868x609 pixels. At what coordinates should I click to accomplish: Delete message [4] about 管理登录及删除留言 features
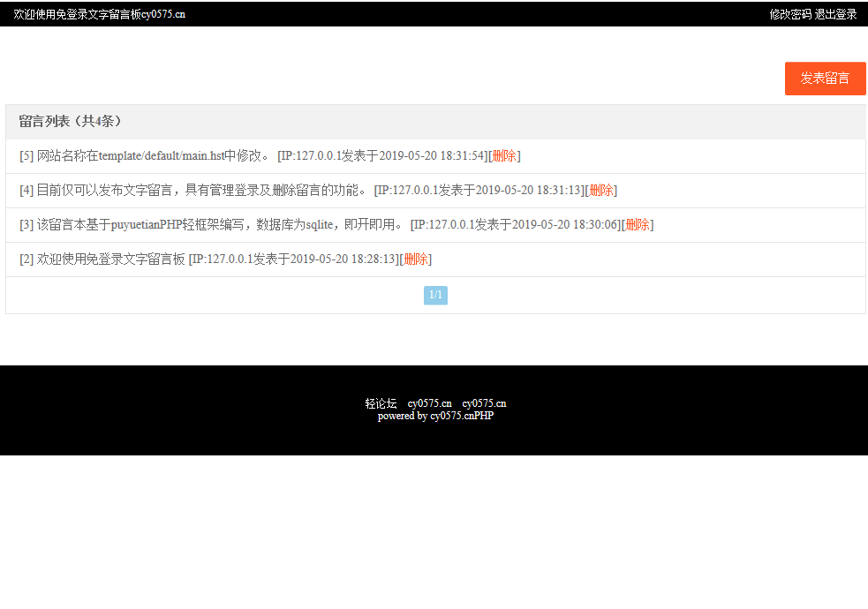[x=600, y=190]
